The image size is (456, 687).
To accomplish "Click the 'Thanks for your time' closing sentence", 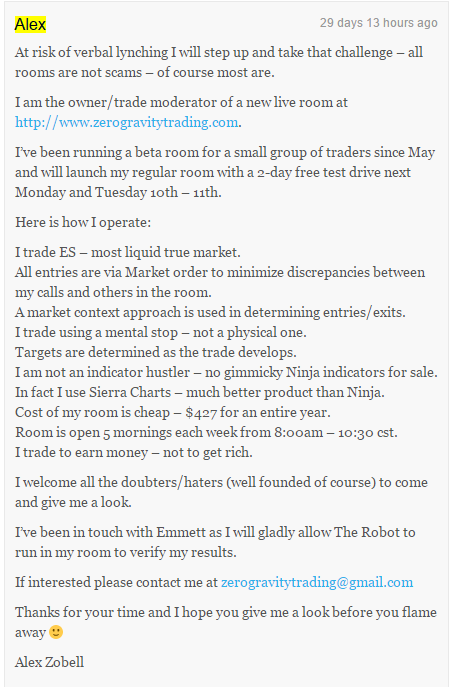I will click(226, 622).
